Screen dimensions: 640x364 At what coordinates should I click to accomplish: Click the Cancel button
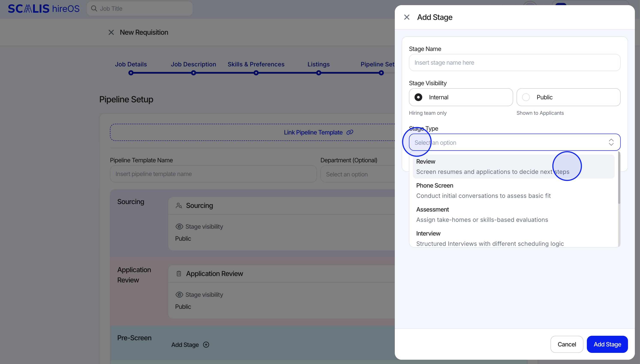click(567, 344)
